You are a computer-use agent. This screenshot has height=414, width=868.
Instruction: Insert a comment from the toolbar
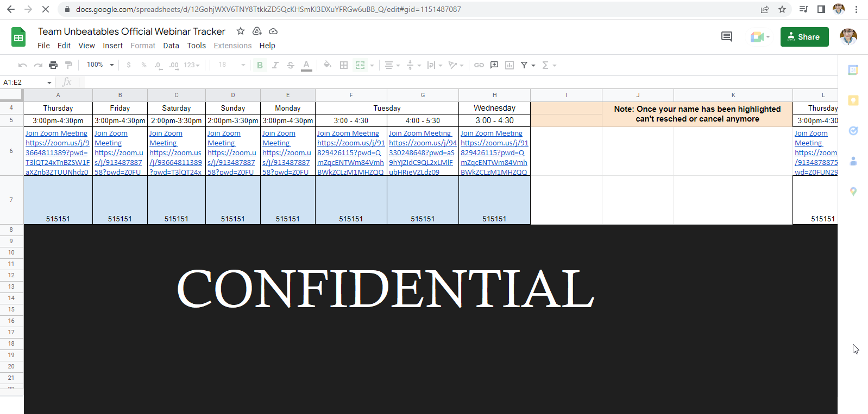494,65
